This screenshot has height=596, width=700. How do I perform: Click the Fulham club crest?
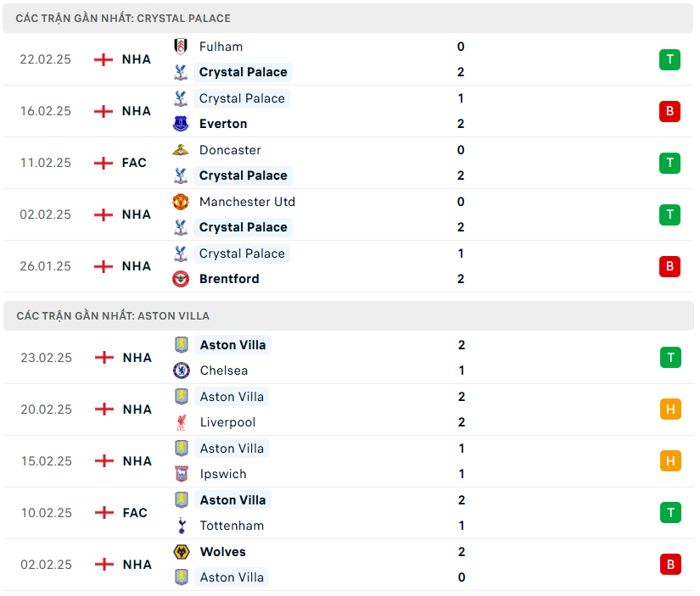pos(180,47)
